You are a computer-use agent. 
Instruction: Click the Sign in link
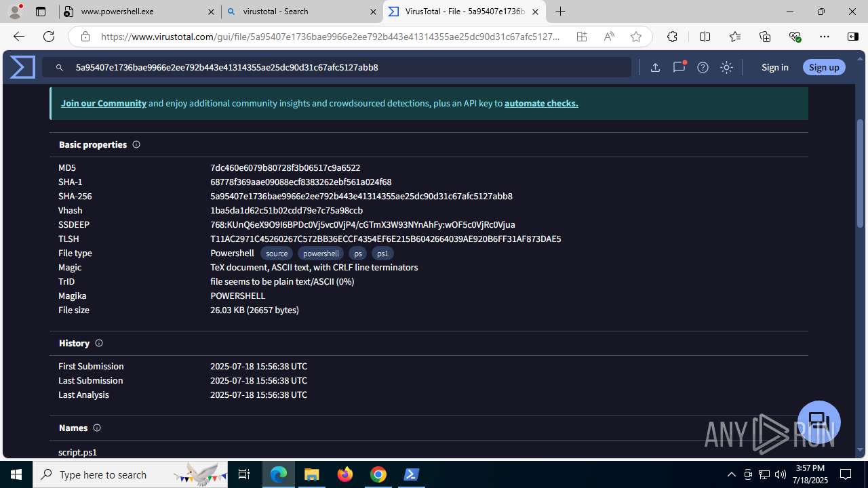point(774,67)
